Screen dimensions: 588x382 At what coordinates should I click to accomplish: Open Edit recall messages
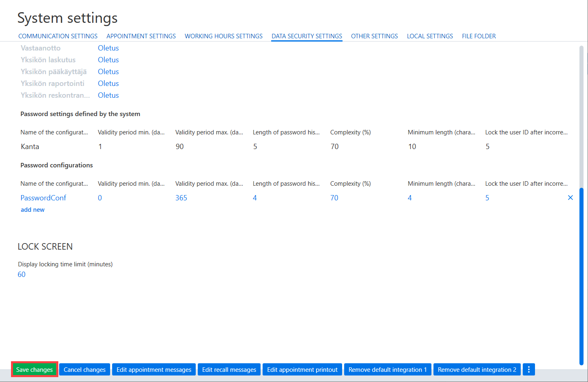[229, 369]
